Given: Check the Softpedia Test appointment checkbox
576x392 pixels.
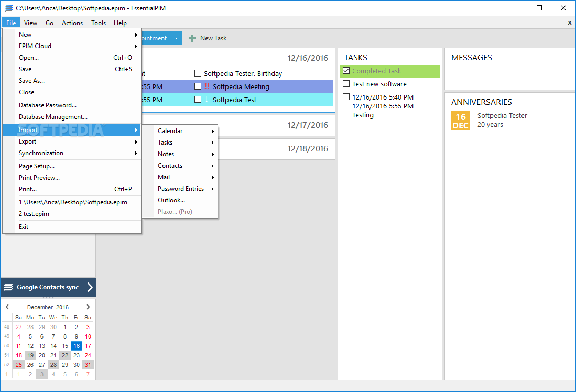Looking at the screenshot, I should [198, 100].
